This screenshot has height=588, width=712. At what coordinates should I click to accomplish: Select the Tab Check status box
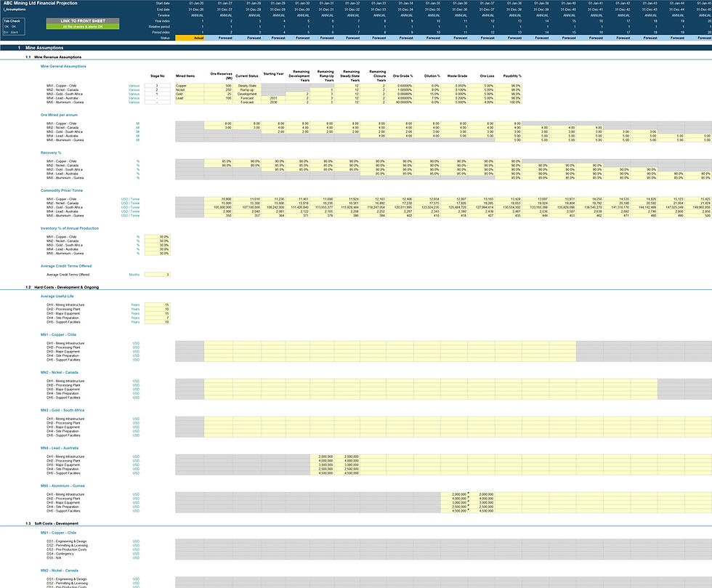14,27
